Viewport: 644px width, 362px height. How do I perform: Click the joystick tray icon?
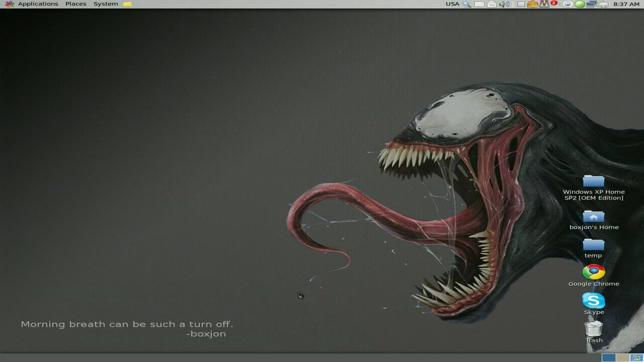click(544, 4)
